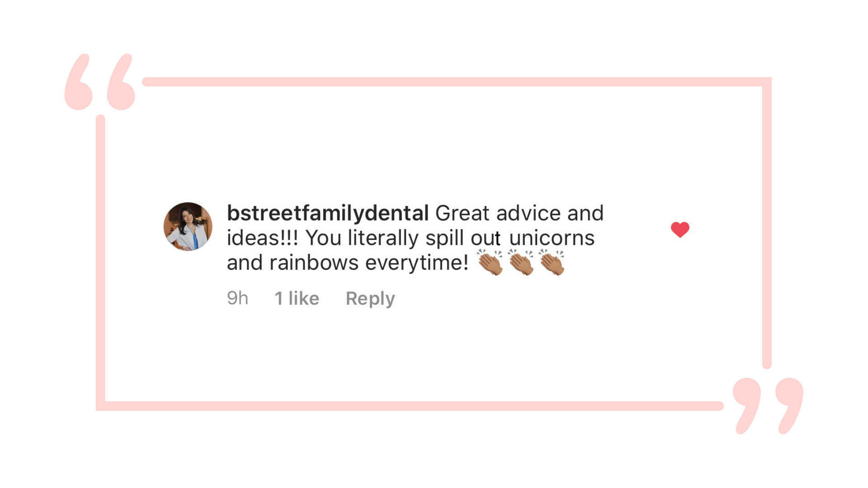Open the bstreetfamilydental username link
This screenshot has height=488, width=868.
[x=328, y=213]
